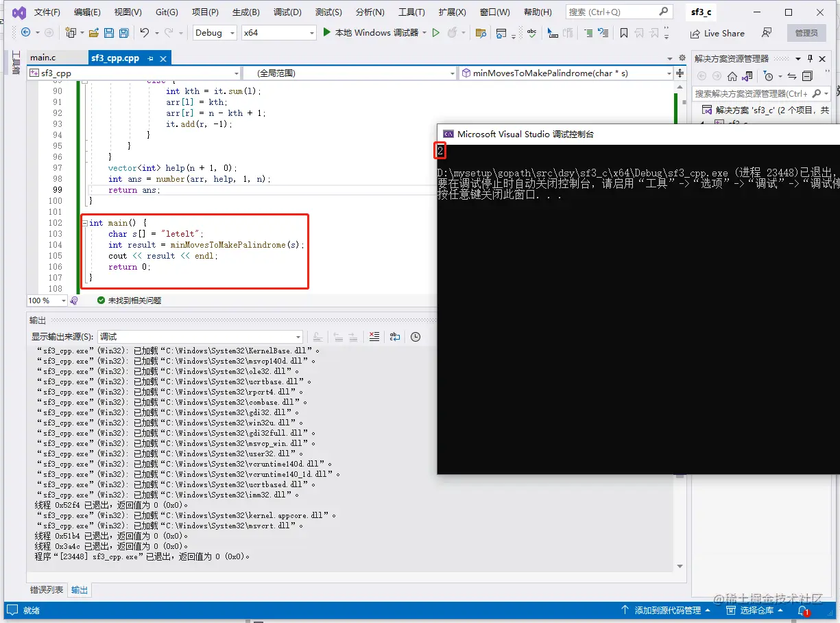Click the Microsoft Visual Studio 调试控制台 title bar
Viewport: 840px width, 623px height.
tap(638, 134)
